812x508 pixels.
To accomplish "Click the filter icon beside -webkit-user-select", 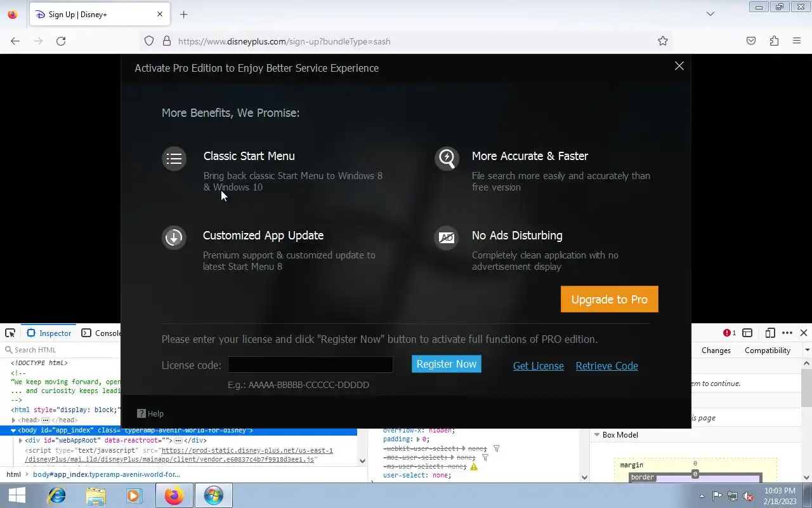I will point(497,448).
